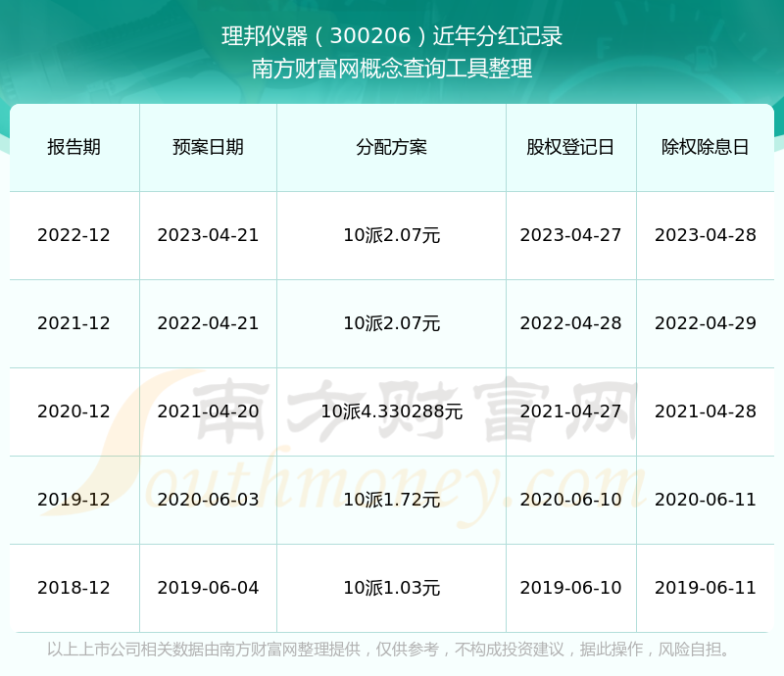Viewport: 784px width, 676px height.
Task: Click report period cell 2020-12
Action: [74, 411]
